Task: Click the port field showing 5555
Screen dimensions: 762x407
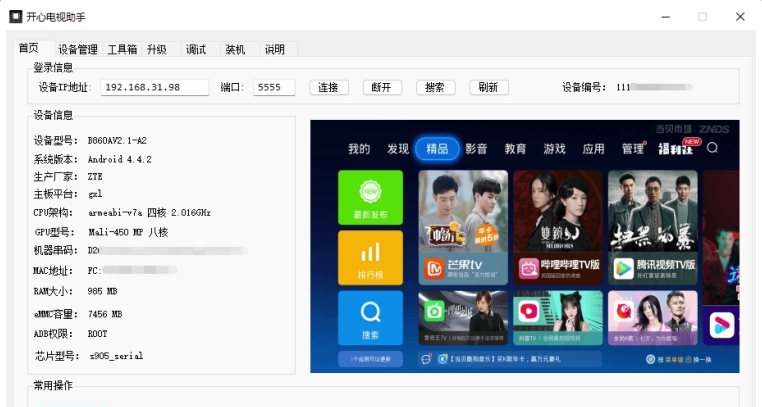Action: [x=274, y=87]
